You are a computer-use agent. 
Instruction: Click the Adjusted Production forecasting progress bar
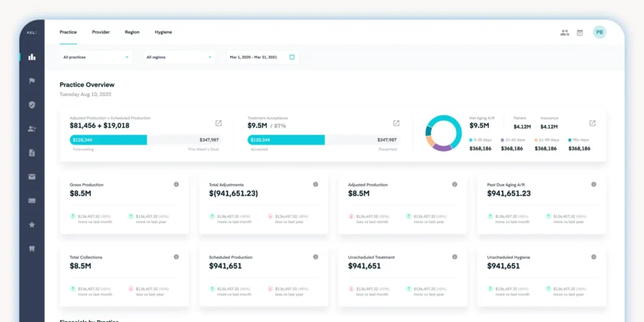coord(144,140)
